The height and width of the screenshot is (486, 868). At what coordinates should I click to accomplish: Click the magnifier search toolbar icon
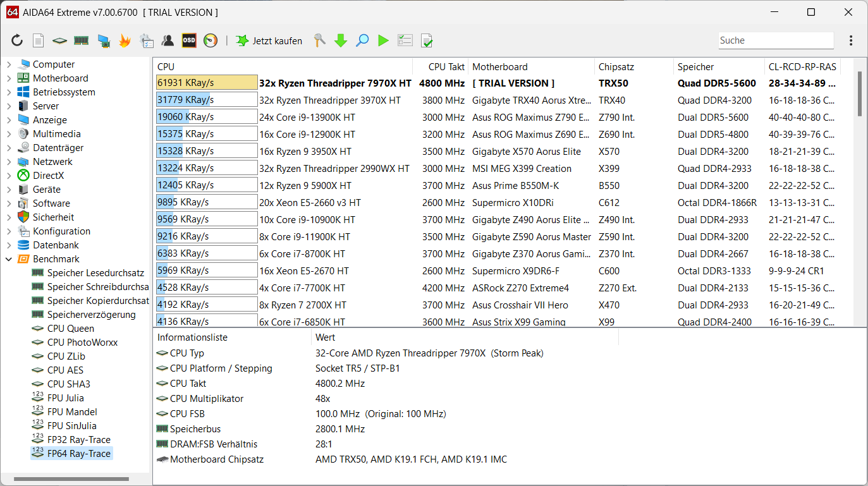tap(362, 40)
